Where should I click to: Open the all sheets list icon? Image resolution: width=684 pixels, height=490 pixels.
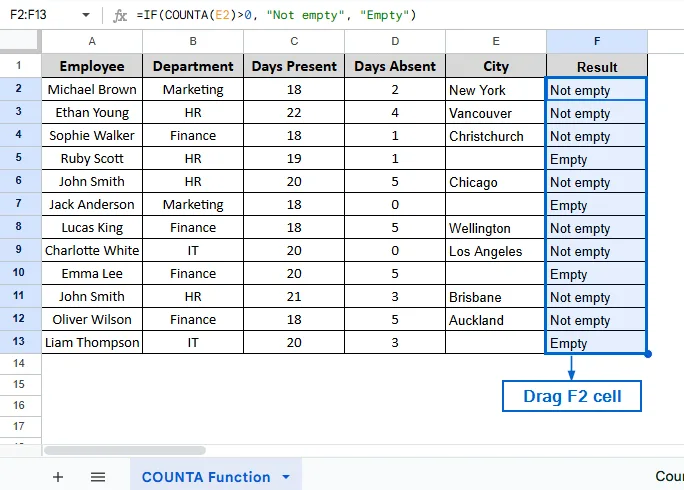point(98,477)
